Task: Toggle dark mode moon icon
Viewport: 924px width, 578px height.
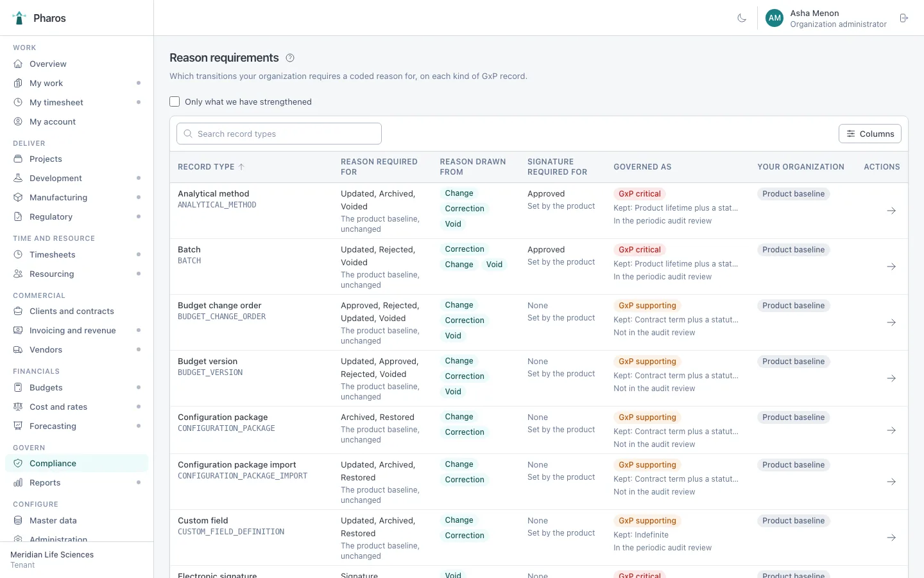Action: [x=742, y=18]
